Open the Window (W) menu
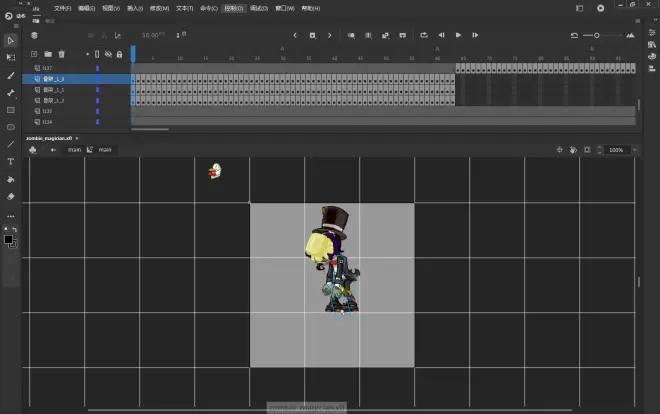 coord(285,8)
